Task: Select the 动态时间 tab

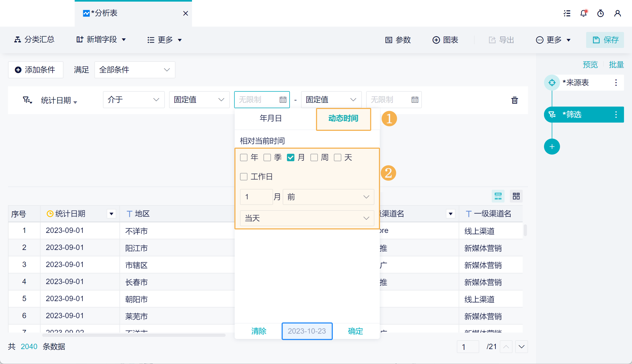Action: click(343, 118)
